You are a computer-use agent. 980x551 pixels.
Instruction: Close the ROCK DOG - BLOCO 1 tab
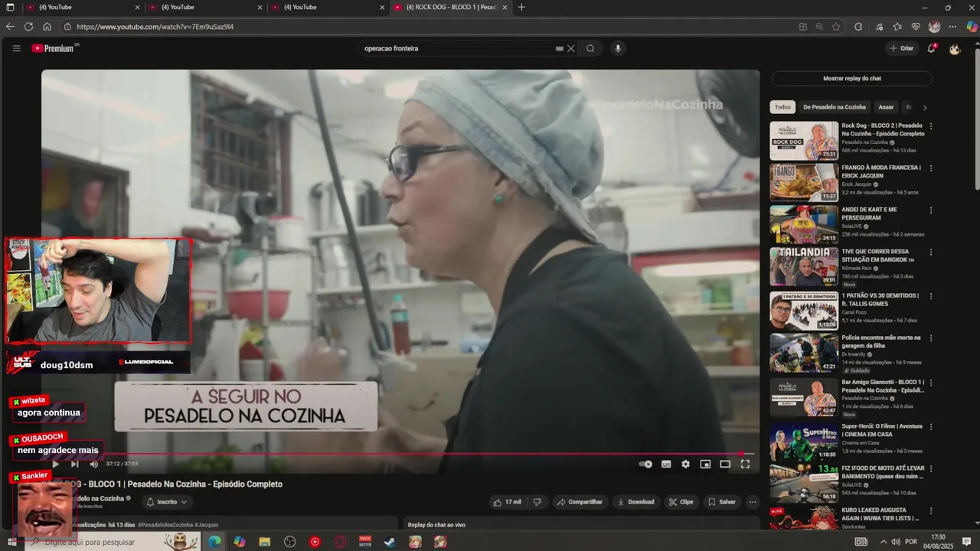tap(505, 7)
